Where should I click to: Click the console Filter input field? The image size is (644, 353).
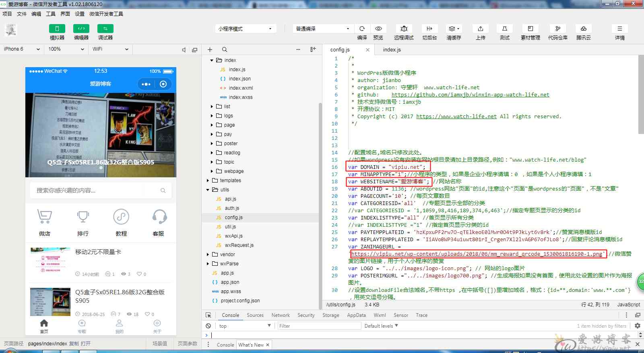pyautogui.click(x=319, y=326)
